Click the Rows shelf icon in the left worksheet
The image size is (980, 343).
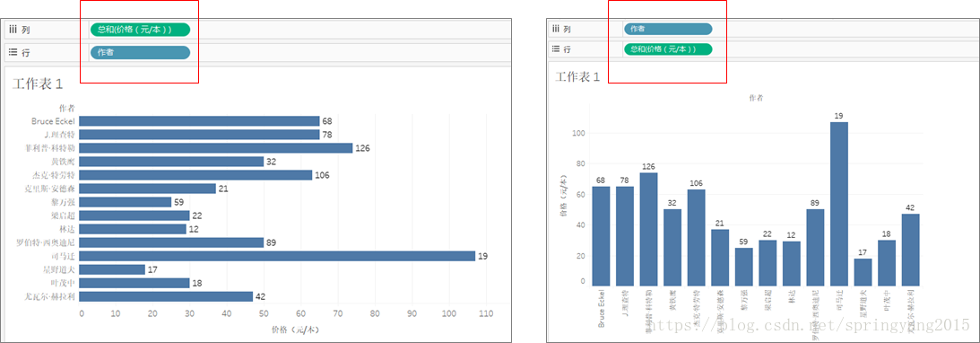pos(13,53)
